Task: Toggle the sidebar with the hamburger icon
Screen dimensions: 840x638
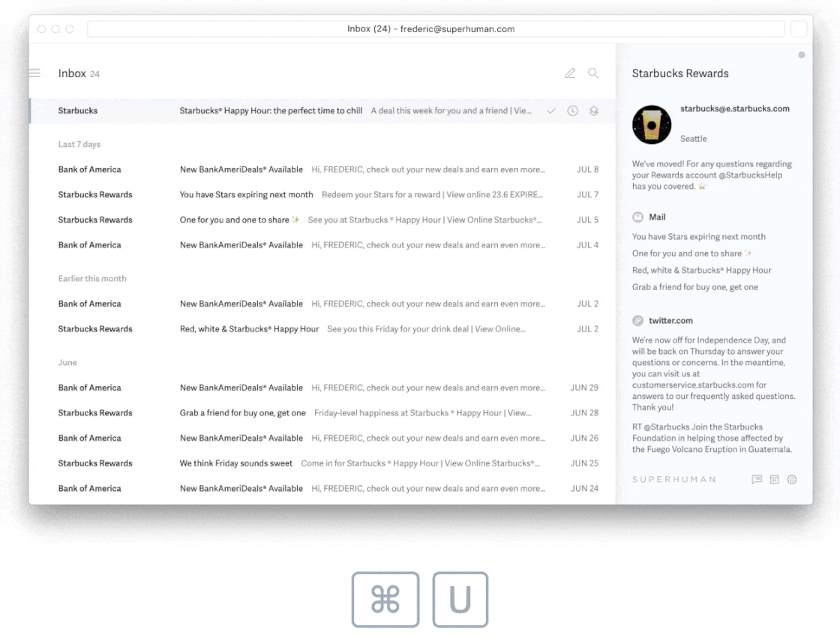Action: (34, 73)
